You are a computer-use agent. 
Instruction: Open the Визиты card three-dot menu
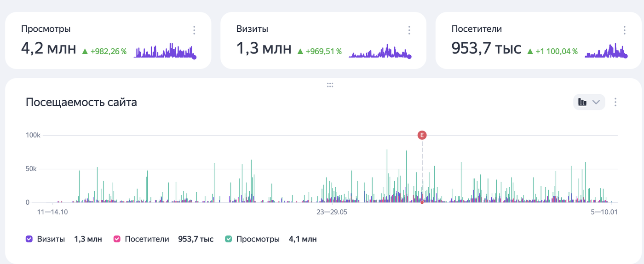409,30
